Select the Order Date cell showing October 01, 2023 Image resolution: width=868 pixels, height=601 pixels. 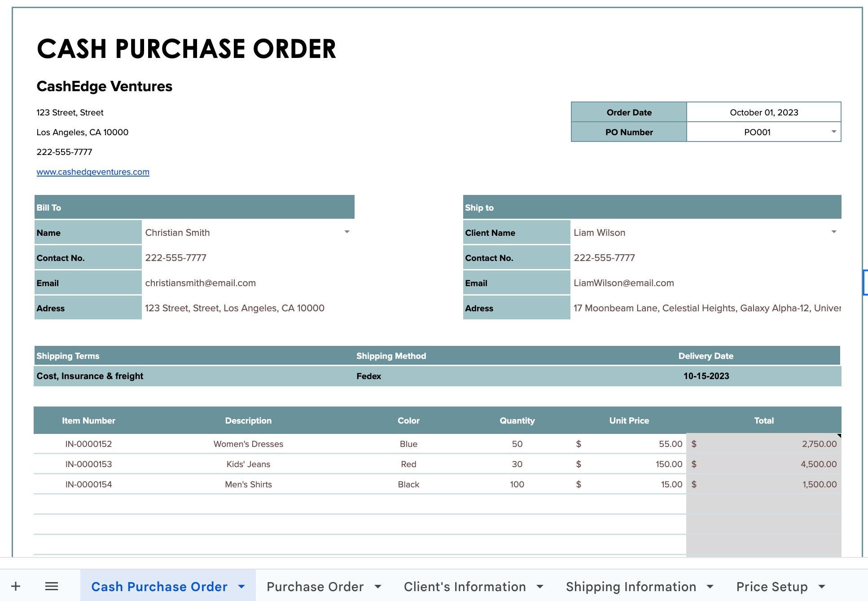tap(763, 112)
